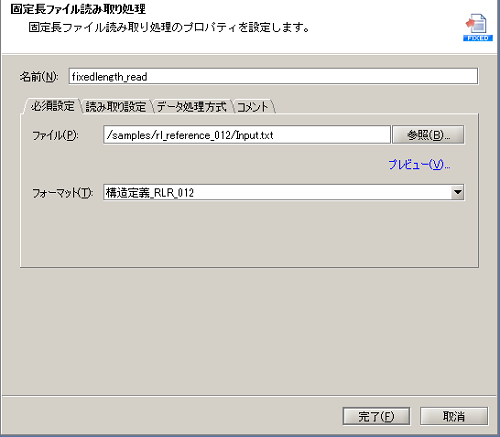500x437 pixels.
Task: Expand the フォーマット dropdown arrow
Action: [457, 192]
